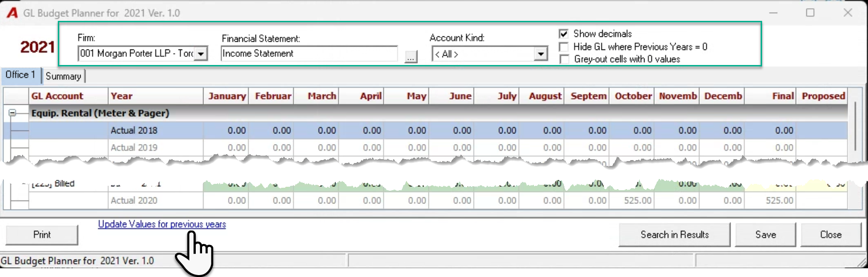The width and height of the screenshot is (868, 277).
Task: Click the GL Account column header
Action: (68, 96)
